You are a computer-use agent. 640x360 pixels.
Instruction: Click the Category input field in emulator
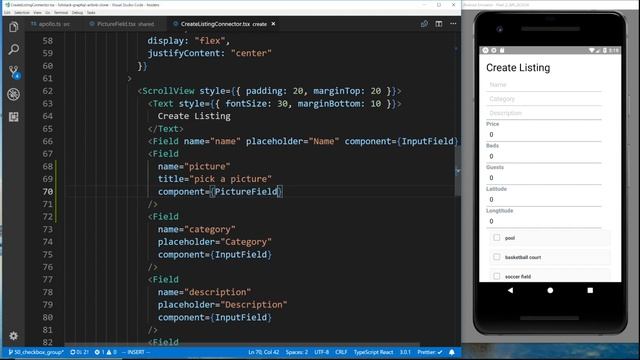[544, 99]
